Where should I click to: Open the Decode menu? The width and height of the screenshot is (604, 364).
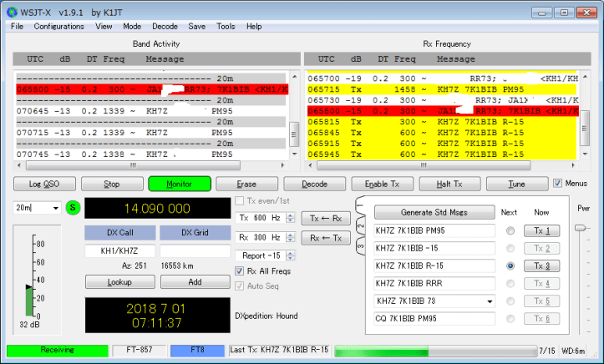164,27
